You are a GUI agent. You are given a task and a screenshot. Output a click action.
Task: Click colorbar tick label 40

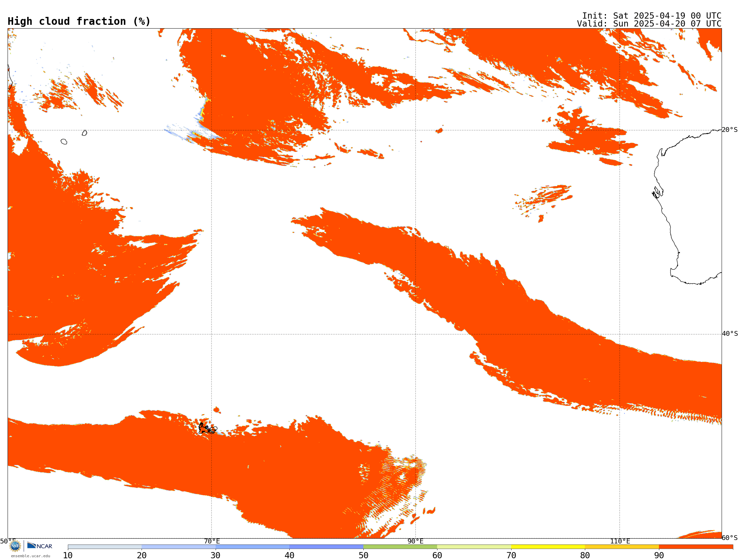(x=290, y=555)
